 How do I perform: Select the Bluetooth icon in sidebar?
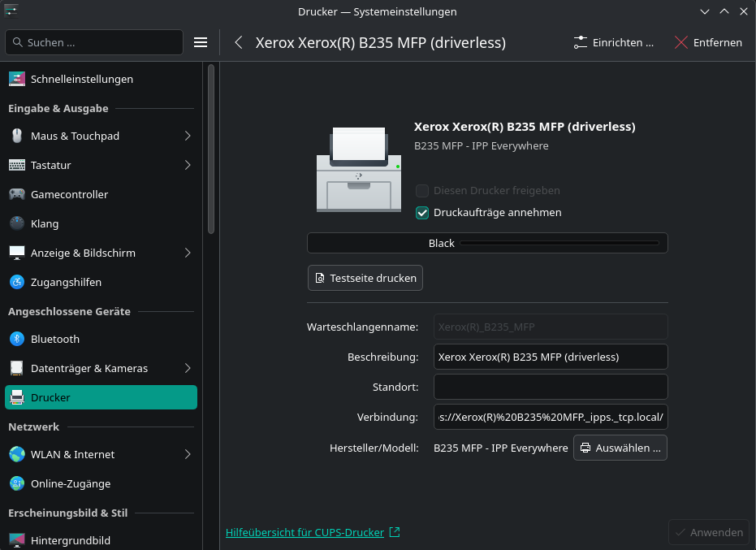click(17, 339)
